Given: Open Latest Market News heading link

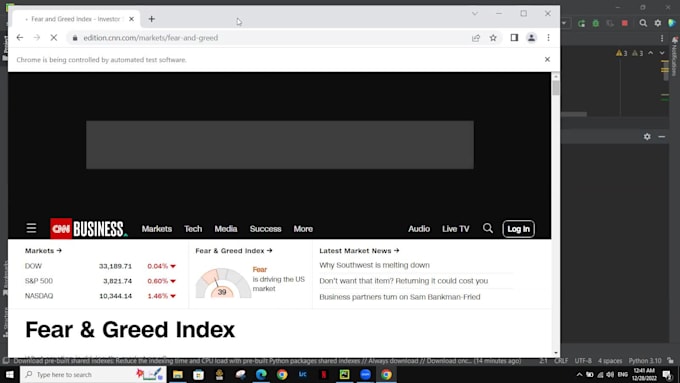Looking at the screenshot, I should [359, 251].
